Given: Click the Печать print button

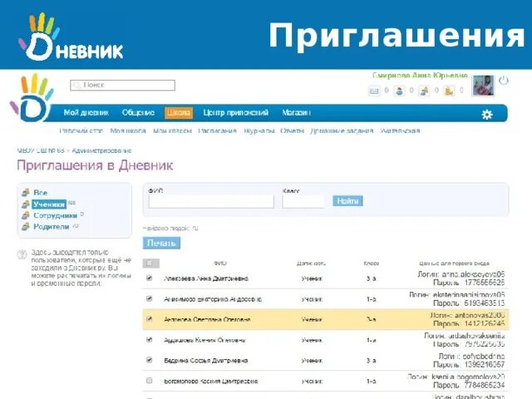Looking at the screenshot, I should 161,243.
